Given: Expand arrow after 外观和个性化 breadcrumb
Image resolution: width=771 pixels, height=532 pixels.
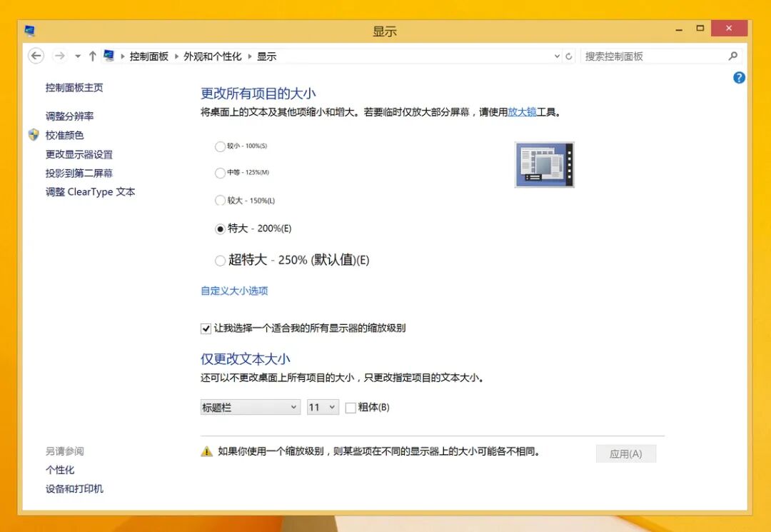Looking at the screenshot, I should tap(249, 56).
